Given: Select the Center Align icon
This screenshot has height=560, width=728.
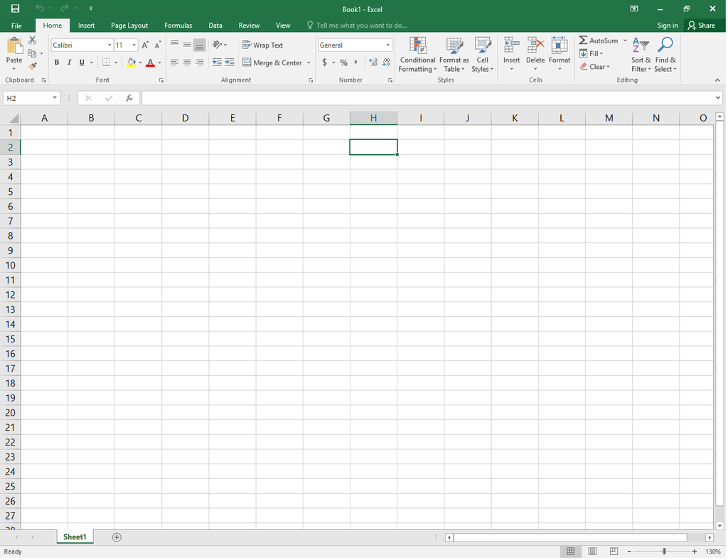Looking at the screenshot, I should [186, 62].
